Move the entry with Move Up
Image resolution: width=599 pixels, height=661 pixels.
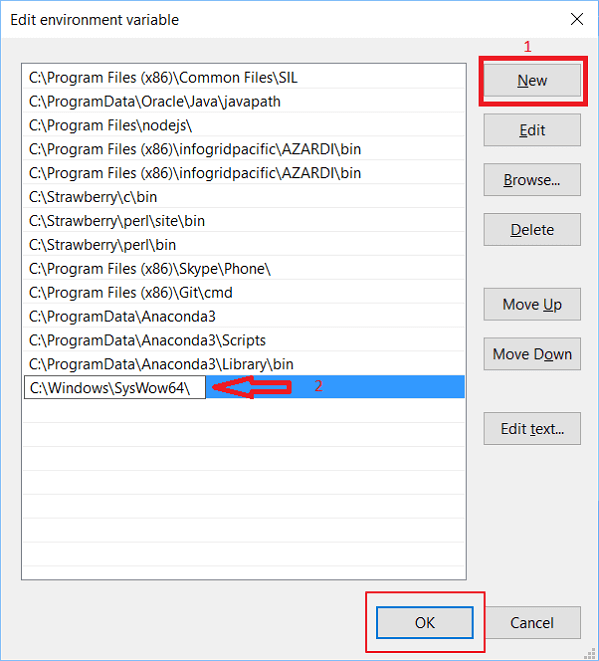pos(532,304)
